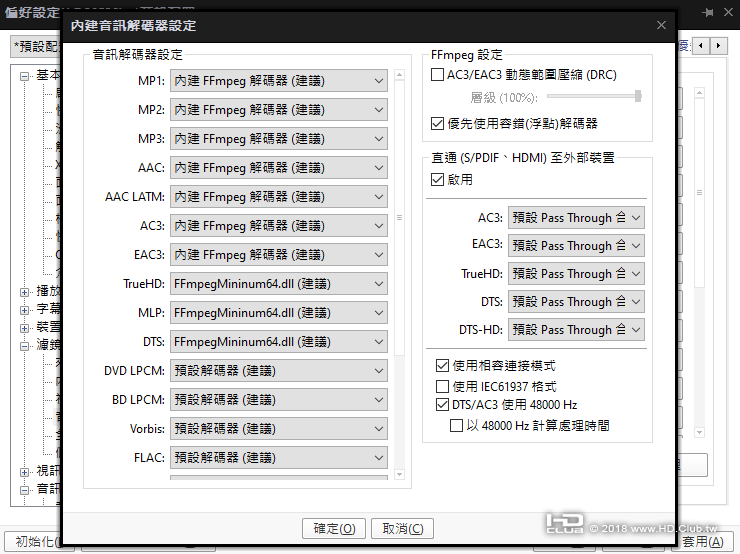Viewport: 740px width, 554px height.
Task: Click 套用(A) button in Preferences window
Action: tap(702, 541)
